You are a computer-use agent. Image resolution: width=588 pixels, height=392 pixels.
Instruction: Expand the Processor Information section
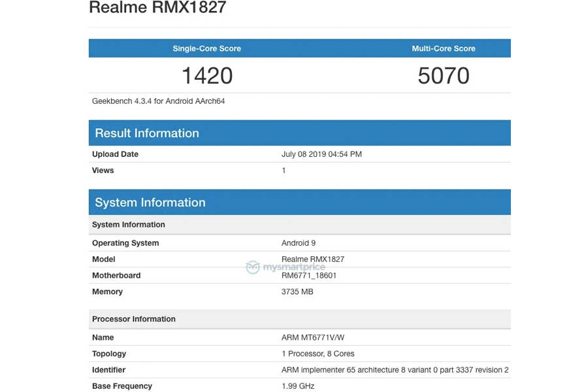point(133,319)
